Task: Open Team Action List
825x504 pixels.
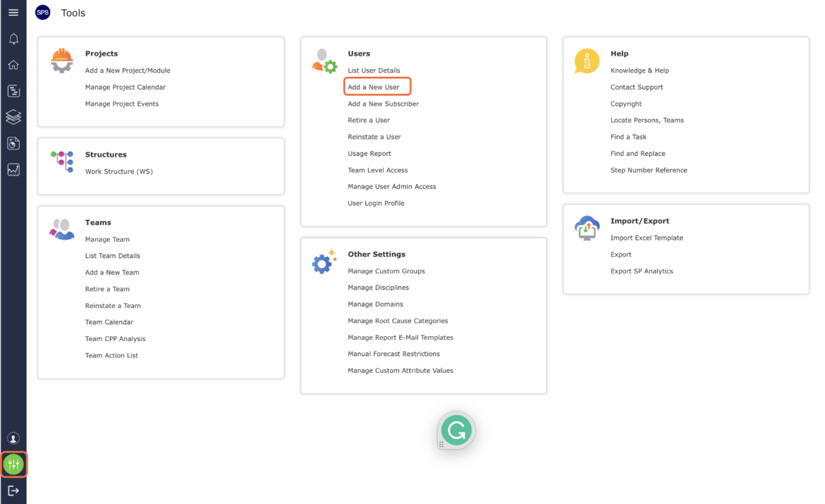Action: [x=111, y=356]
